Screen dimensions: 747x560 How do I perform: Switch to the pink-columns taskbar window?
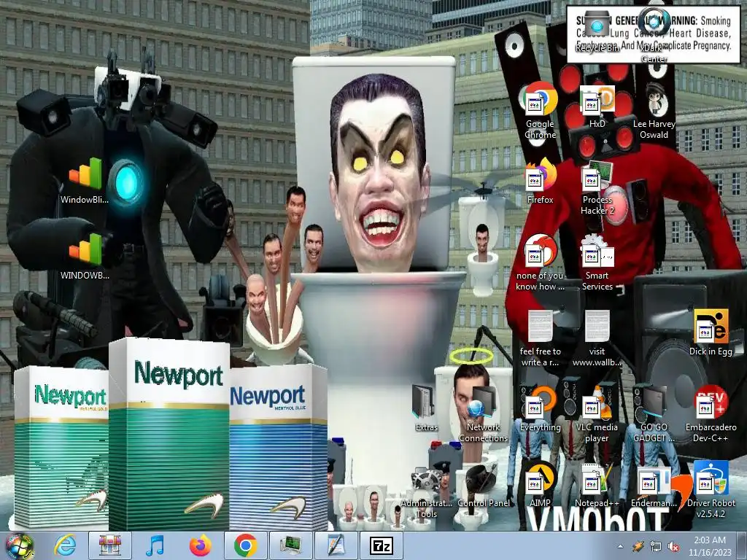(110, 545)
